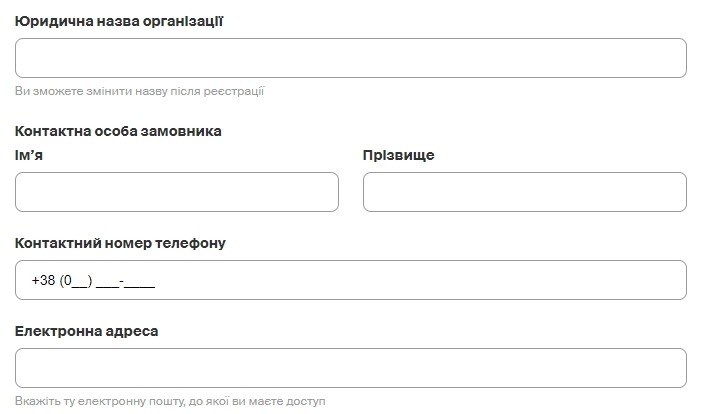
Task: Click the 'Електронна адреса' label
Action: tap(87, 331)
